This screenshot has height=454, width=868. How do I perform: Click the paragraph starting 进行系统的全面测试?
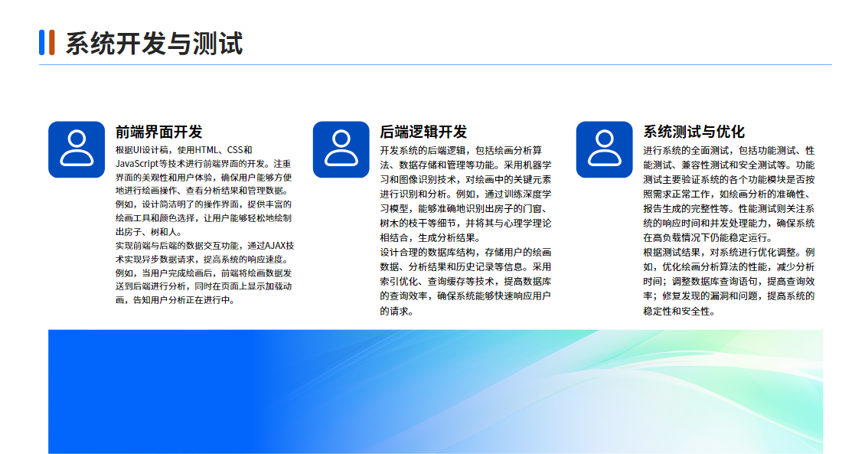pyautogui.click(x=729, y=194)
